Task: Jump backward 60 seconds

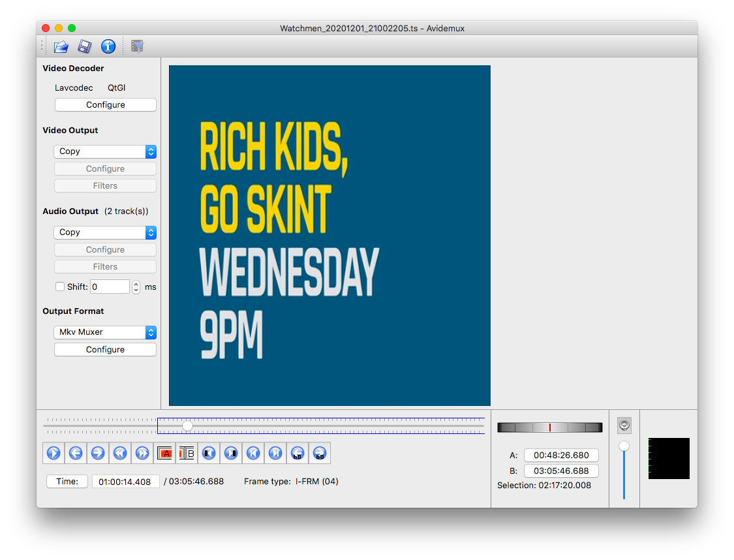Action: click(298, 453)
